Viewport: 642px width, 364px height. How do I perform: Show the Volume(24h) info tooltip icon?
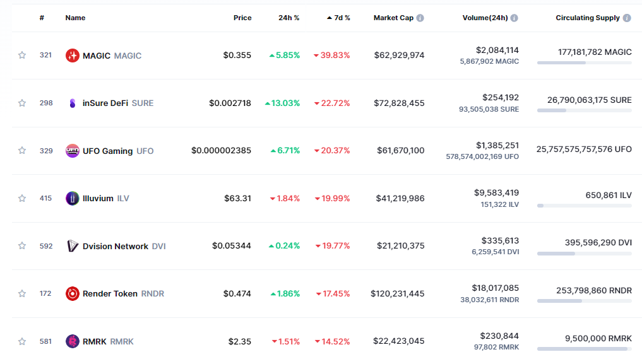coord(514,18)
